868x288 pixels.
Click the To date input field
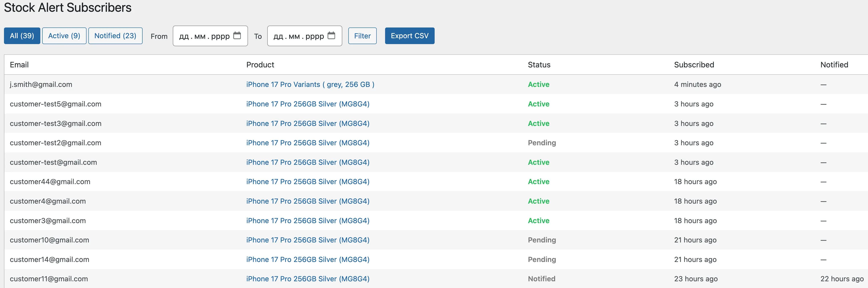coord(296,36)
